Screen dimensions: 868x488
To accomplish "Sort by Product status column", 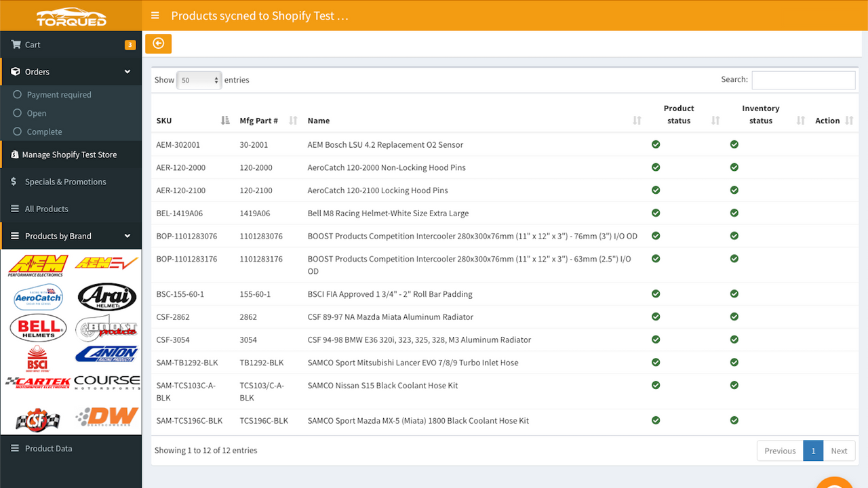I will pos(685,115).
